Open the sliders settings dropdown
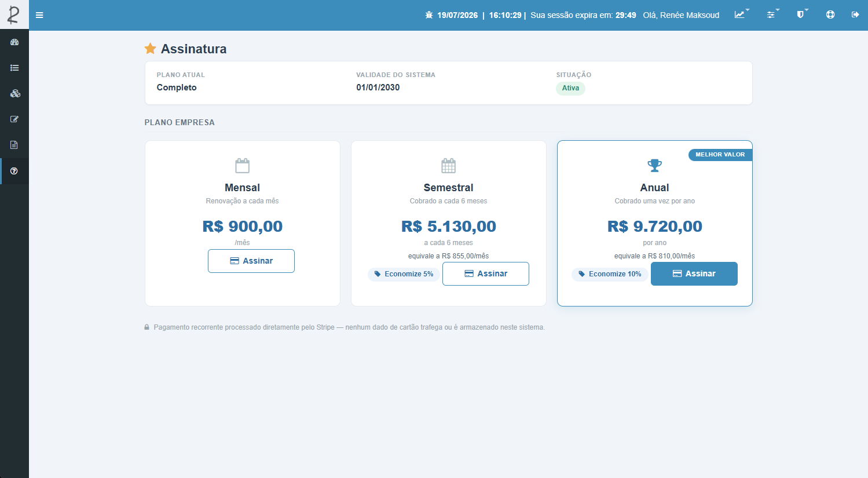Viewport: 868px width, 478px height. [x=772, y=14]
